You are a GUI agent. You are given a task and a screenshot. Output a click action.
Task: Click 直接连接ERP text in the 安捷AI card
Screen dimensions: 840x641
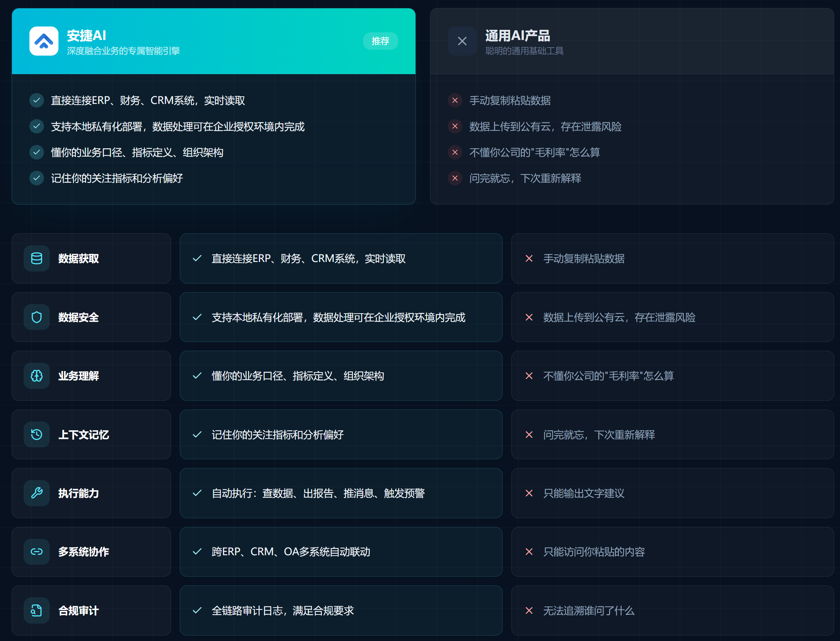(148, 100)
